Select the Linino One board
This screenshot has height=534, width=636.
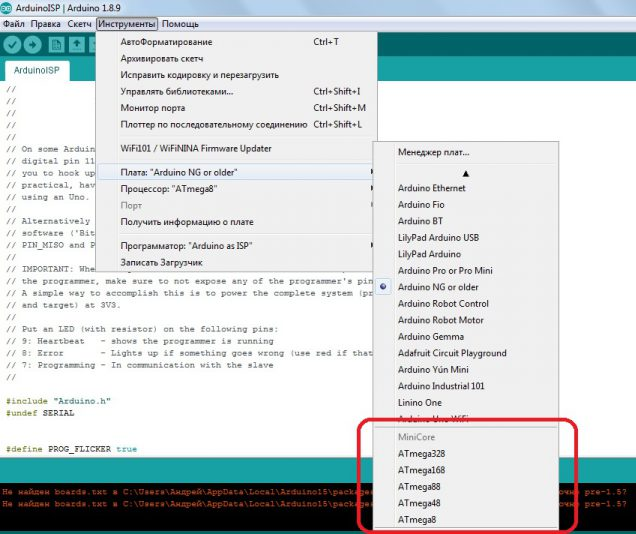(x=466, y=403)
